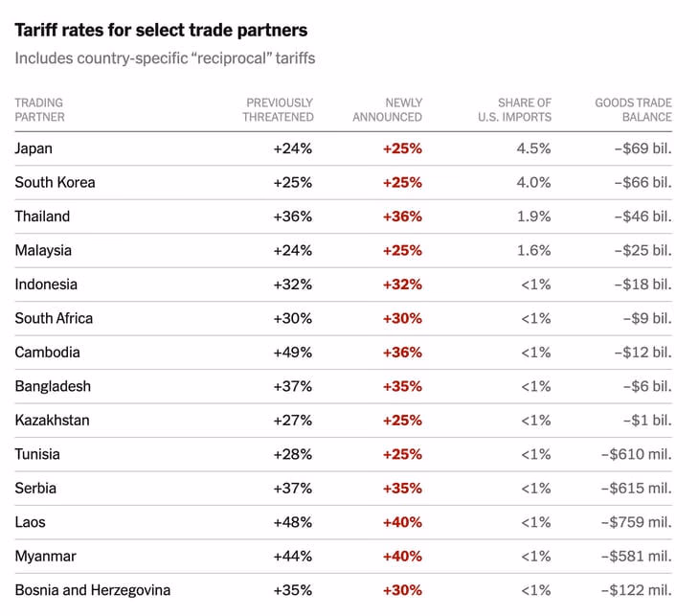Click the "Trading Partner" column header

[x=39, y=109]
